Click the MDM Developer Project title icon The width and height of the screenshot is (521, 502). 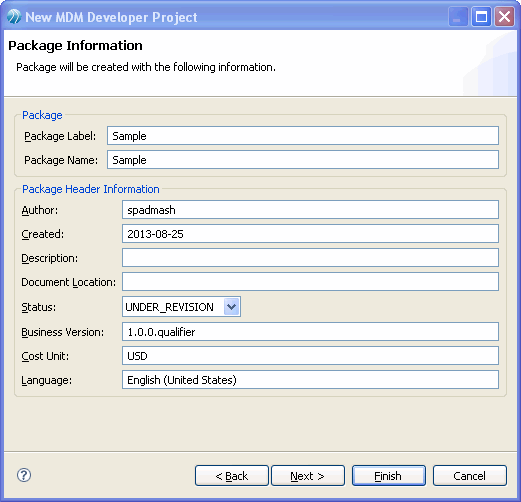[14, 17]
